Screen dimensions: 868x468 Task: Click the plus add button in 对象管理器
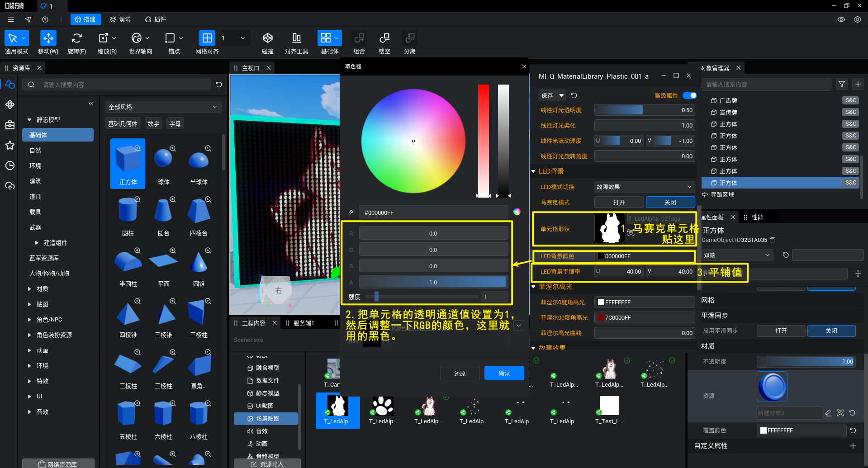[x=858, y=84]
